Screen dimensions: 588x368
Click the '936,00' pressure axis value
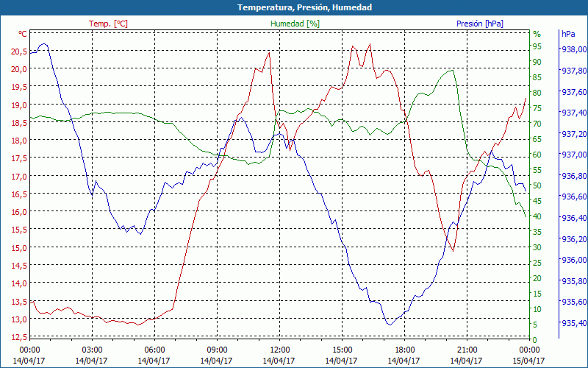(574, 260)
